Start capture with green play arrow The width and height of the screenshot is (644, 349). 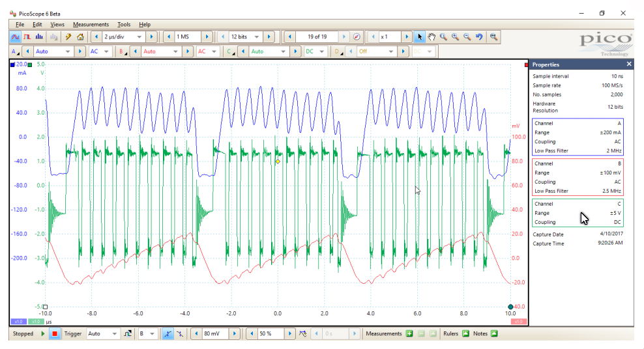point(43,334)
